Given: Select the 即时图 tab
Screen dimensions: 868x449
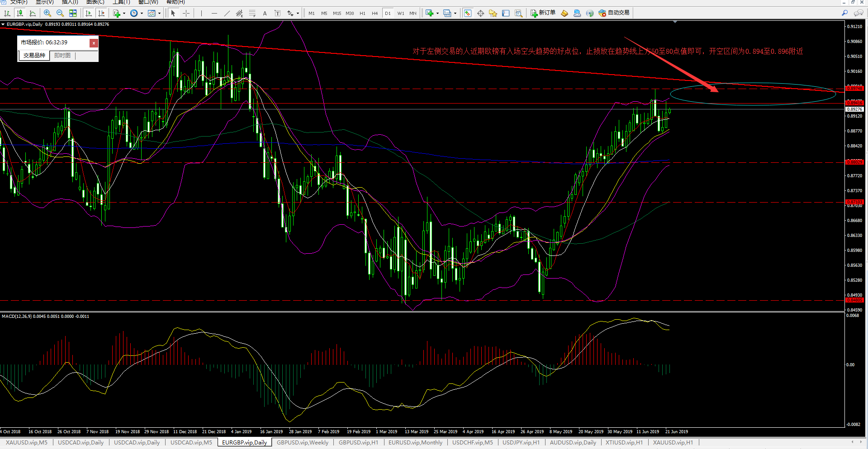Looking at the screenshot, I should point(62,56).
